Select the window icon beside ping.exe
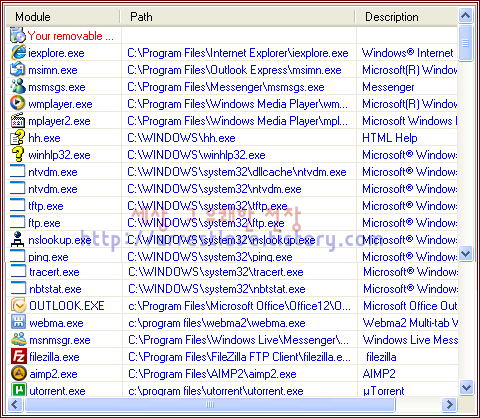 tap(18, 256)
